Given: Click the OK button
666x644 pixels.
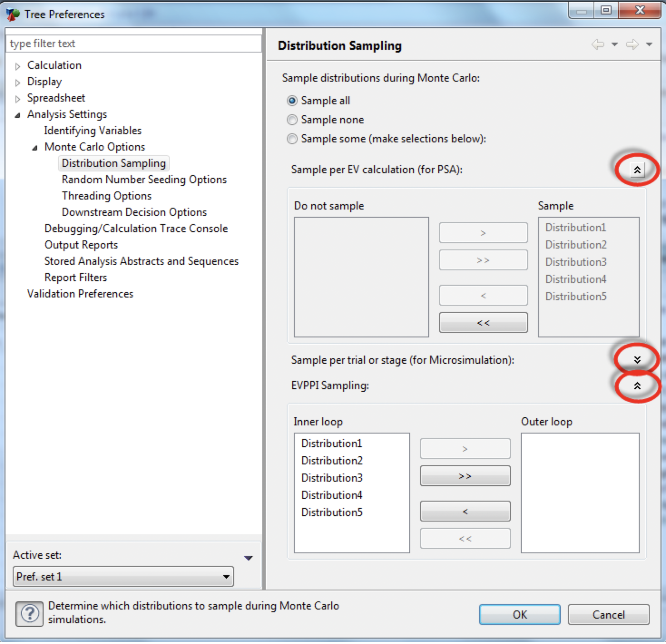Looking at the screenshot, I should 519,615.
